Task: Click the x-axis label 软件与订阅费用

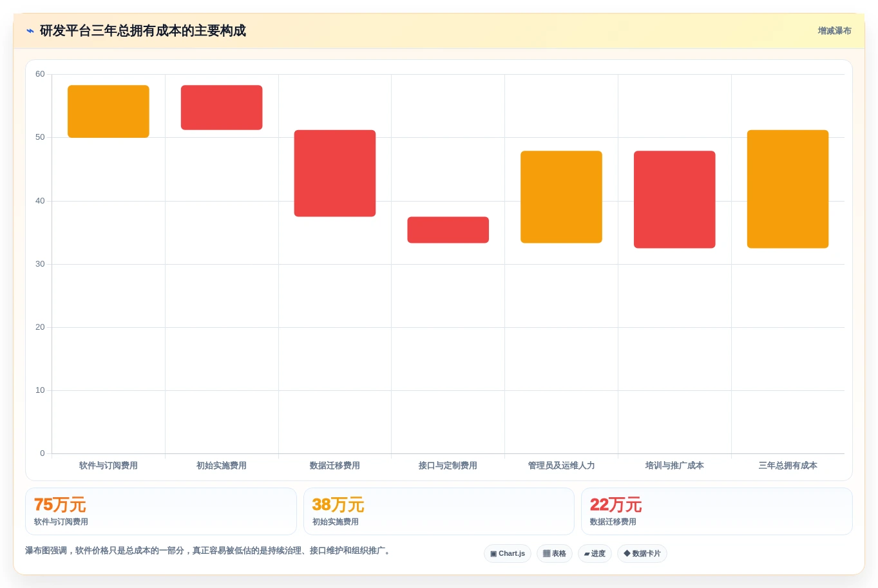Action: [x=108, y=466]
